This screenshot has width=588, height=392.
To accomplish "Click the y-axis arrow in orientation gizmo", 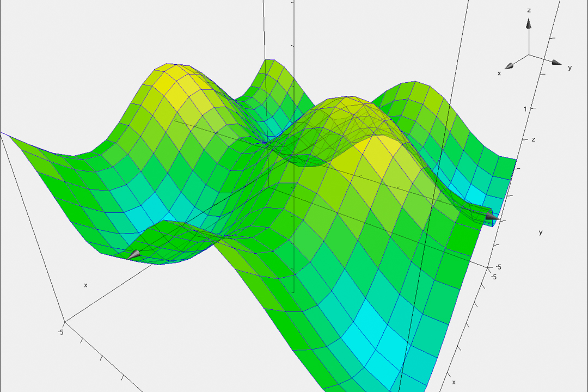I will 556,63.
